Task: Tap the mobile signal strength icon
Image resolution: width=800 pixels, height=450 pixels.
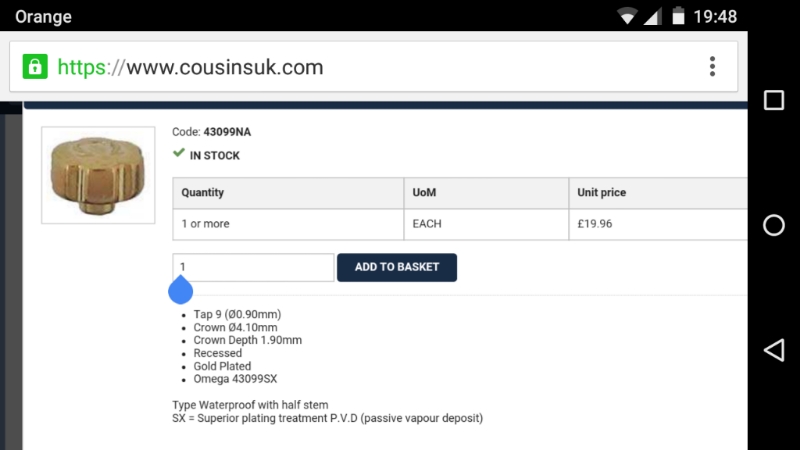Action: 653,17
